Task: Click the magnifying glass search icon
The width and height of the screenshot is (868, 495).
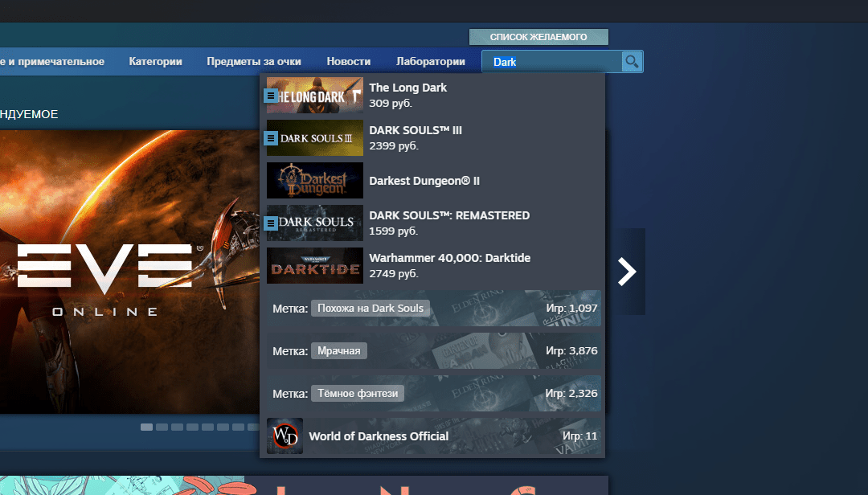Action: (632, 61)
